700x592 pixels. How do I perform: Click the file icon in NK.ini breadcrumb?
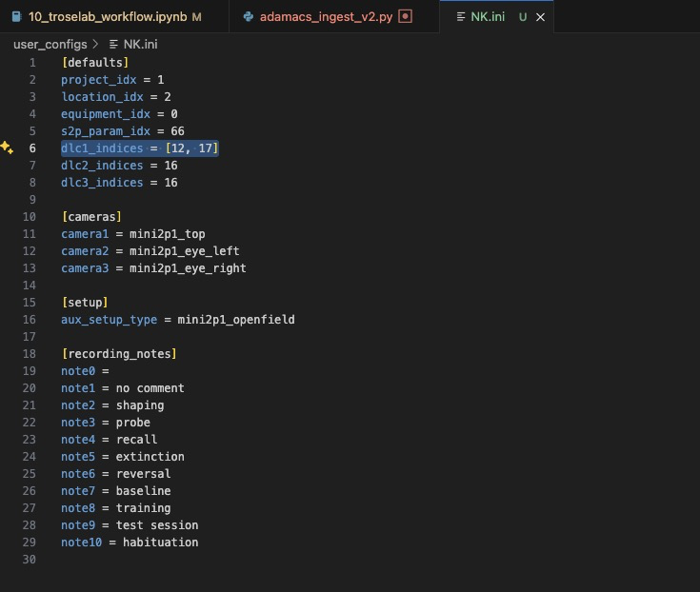tap(114, 44)
